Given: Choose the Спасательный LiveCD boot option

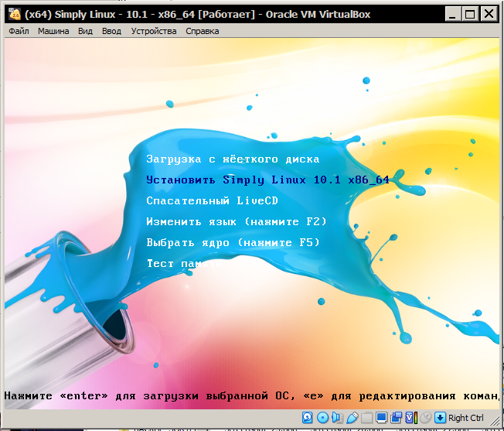Looking at the screenshot, I should tap(212, 200).
